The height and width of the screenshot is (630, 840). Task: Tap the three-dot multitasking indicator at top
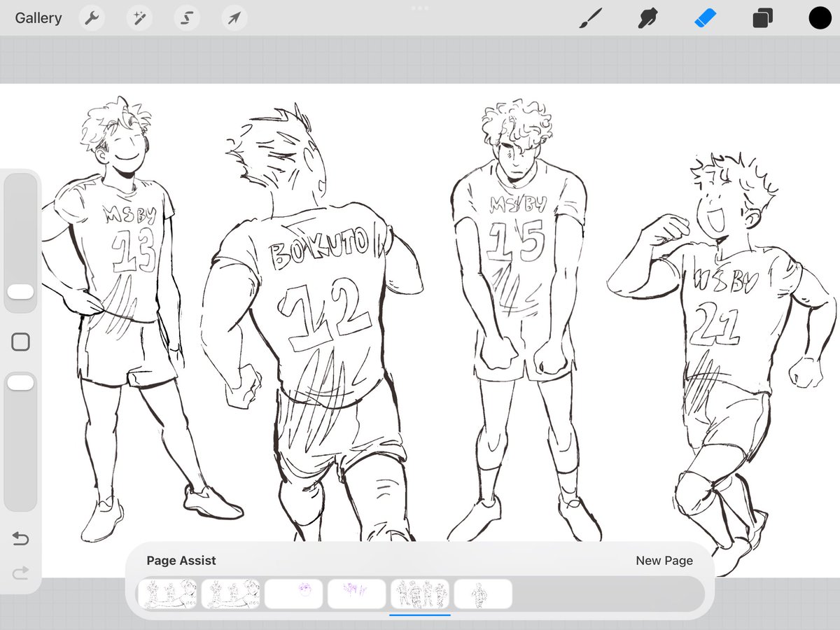[x=420, y=8]
